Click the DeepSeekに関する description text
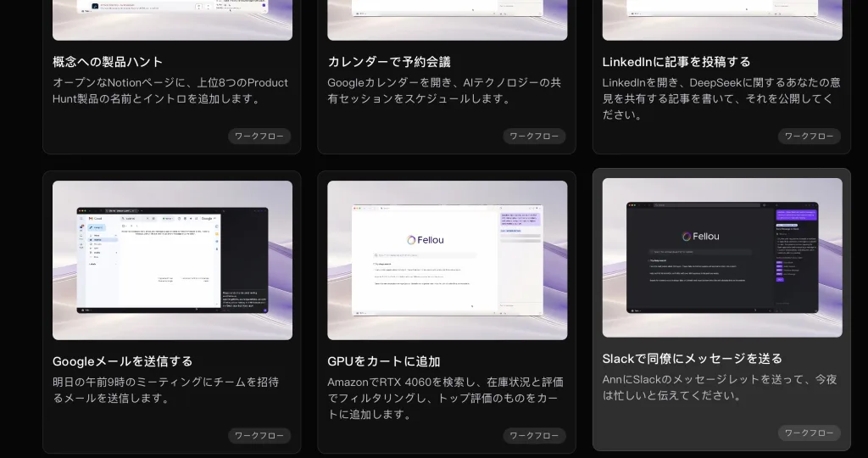The image size is (868, 458). pos(721,98)
